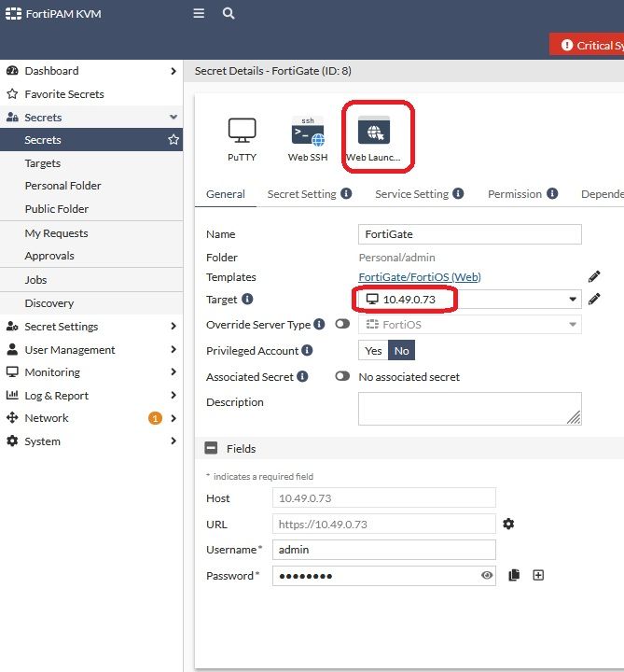Open the search magnifier icon
The height and width of the screenshot is (672, 624).
229,13
